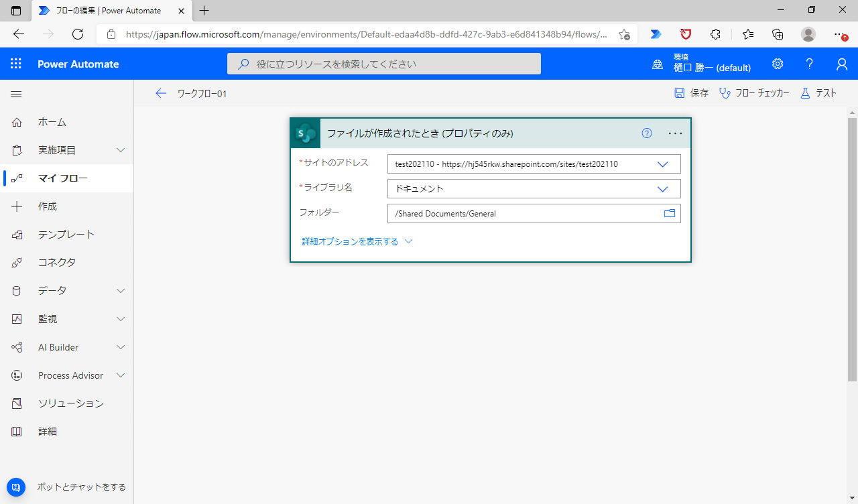Click the テンプレート icon in sidebar
The height and width of the screenshot is (504, 858).
[17, 235]
